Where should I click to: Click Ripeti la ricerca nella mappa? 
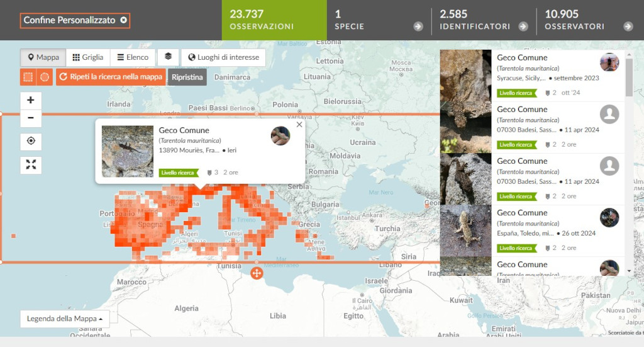[111, 77]
